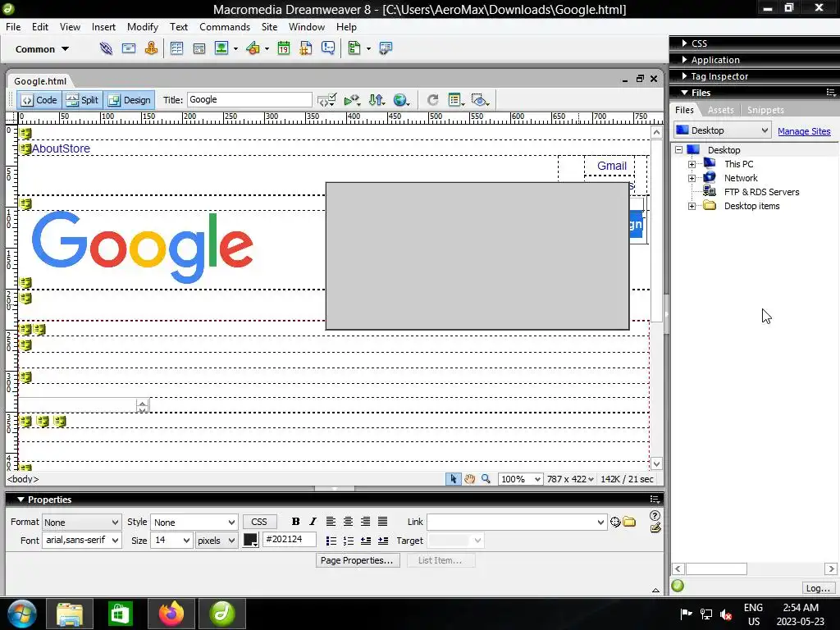Click the Manage Sites link

tap(804, 131)
